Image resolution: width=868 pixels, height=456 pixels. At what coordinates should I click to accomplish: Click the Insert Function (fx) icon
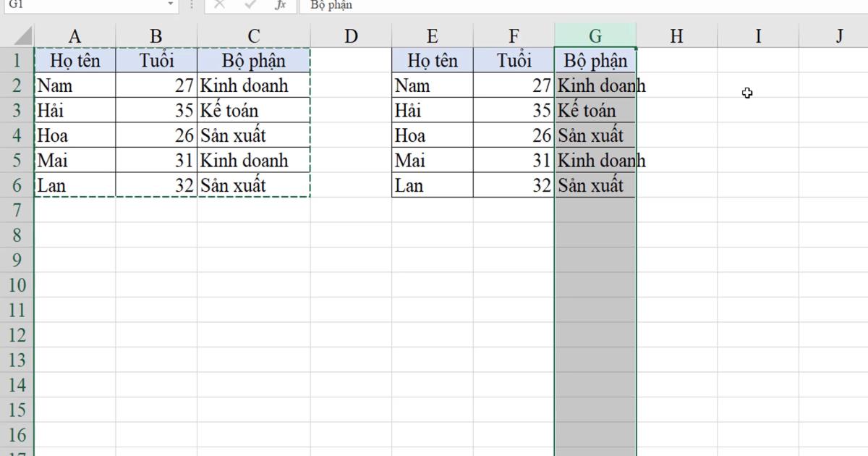[282, 6]
